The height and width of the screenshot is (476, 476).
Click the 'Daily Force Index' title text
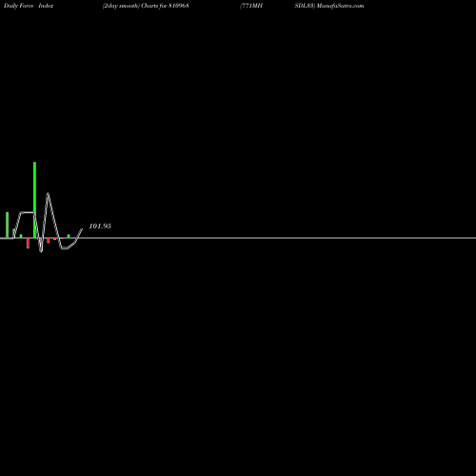click(x=29, y=6)
